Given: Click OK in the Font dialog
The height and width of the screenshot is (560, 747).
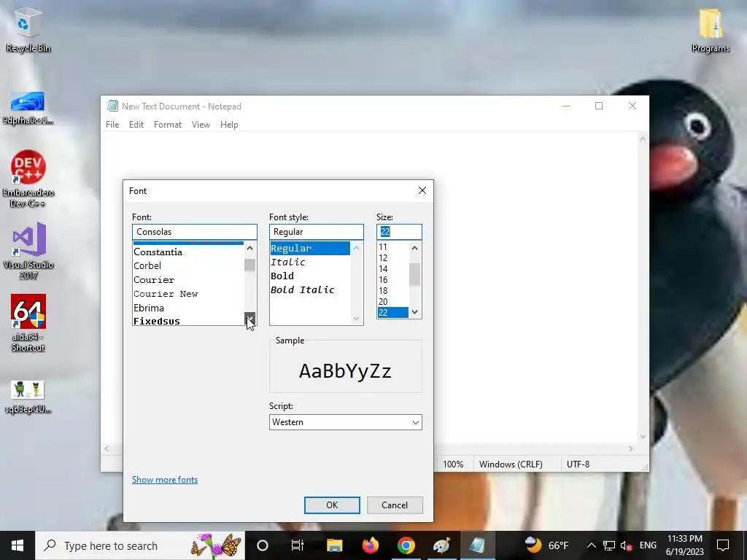Looking at the screenshot, I should pos(332,505).
